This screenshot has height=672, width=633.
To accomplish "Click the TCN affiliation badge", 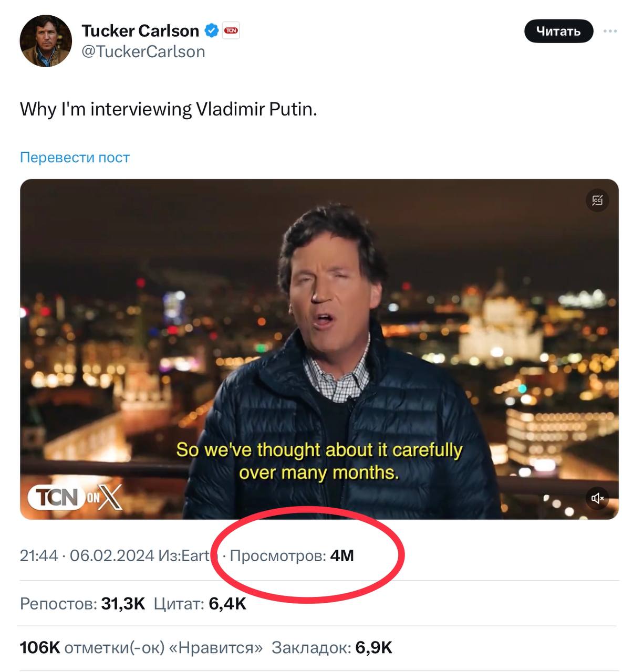I will (231, 31).
